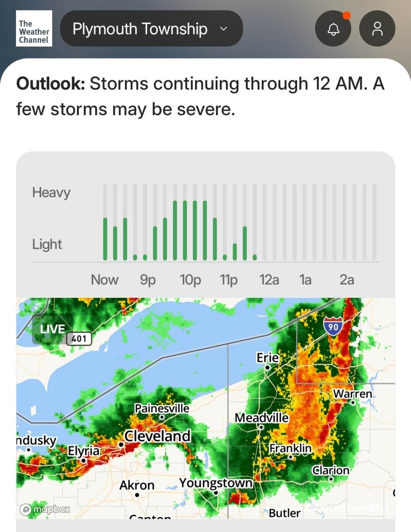411x532 pixels.
Task: Click the Youngstown label on radar map
Action: [x=216, y=483]
